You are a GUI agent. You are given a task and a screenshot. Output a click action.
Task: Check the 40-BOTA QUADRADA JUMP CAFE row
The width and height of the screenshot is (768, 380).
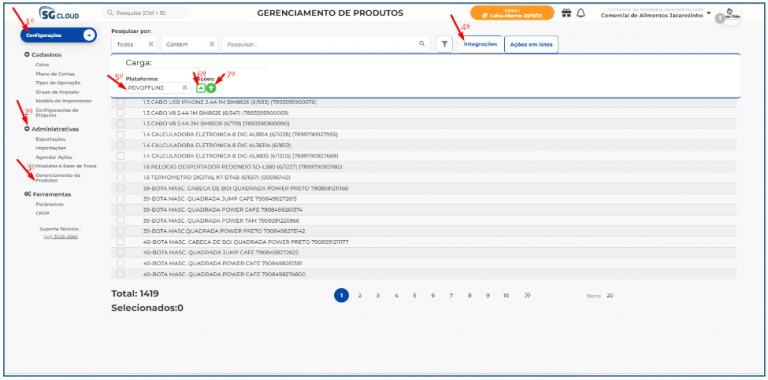pos(120,252)
